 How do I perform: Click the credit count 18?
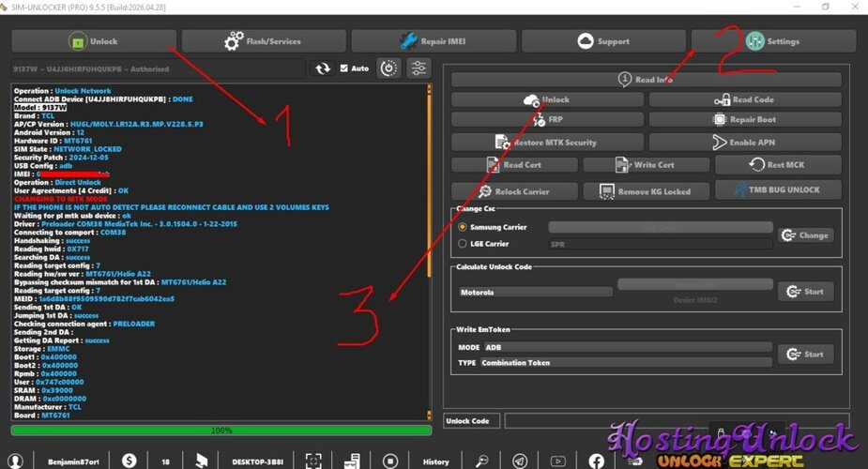[165, 461]
